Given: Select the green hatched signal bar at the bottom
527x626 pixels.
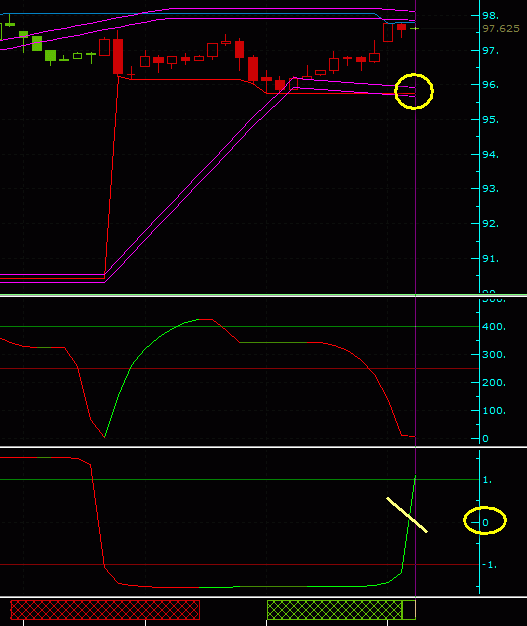Looking at the screenshot, I should (335, 610).
